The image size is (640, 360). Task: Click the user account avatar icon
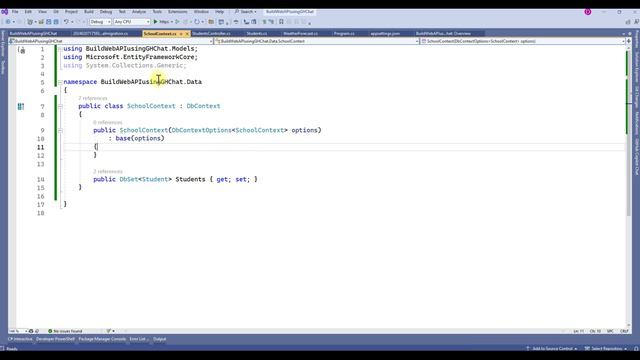[588, 12]
